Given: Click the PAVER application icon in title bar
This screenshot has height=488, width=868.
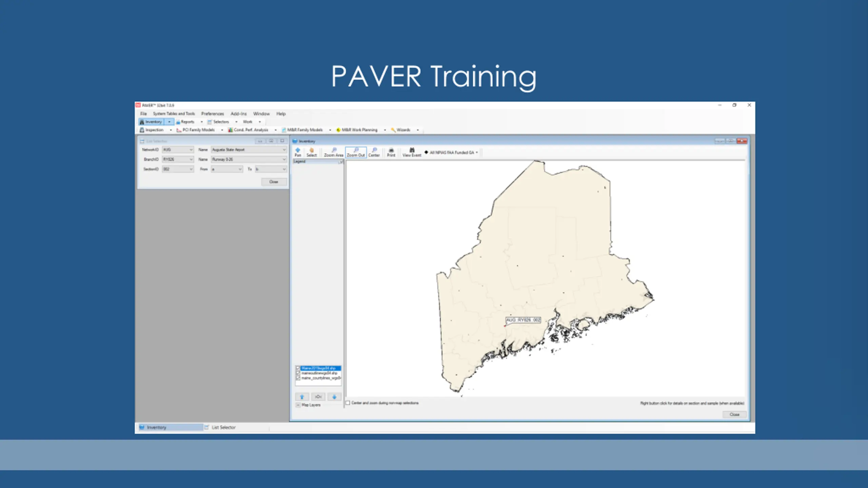Looking at the screenshot, I should pos(138,105).
